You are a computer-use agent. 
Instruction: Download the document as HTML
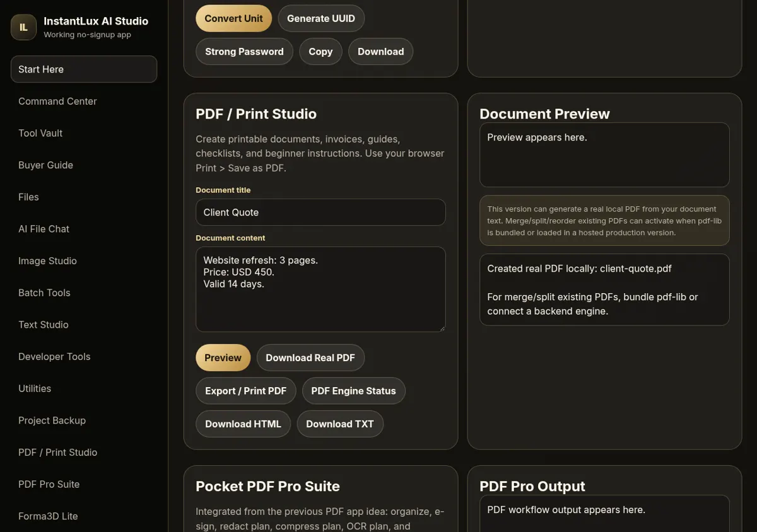click(x=243, y=424)
